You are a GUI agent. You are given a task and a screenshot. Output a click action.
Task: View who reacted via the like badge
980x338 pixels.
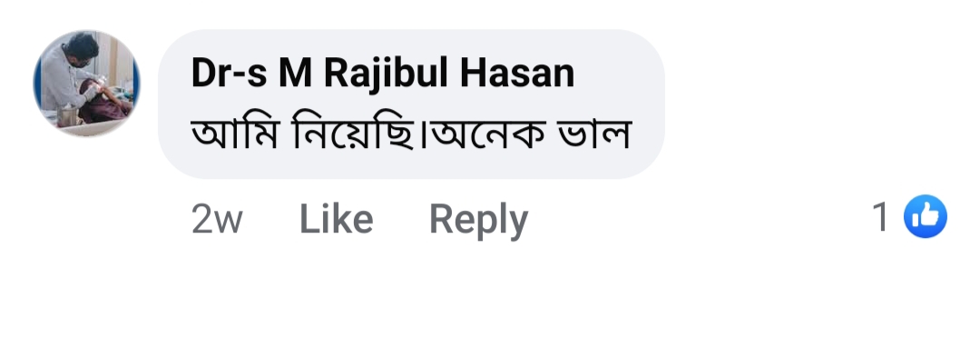925,216
